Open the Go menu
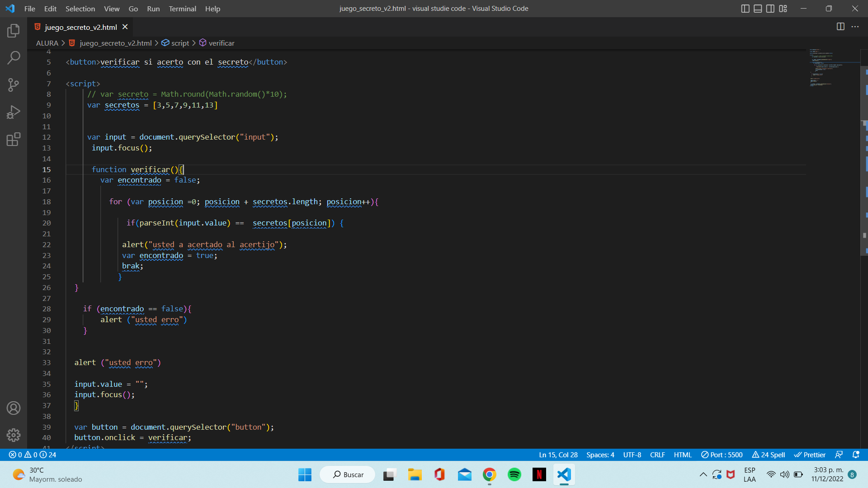The width and height of the screenshot is (868, 488). (x=133, y=9)
